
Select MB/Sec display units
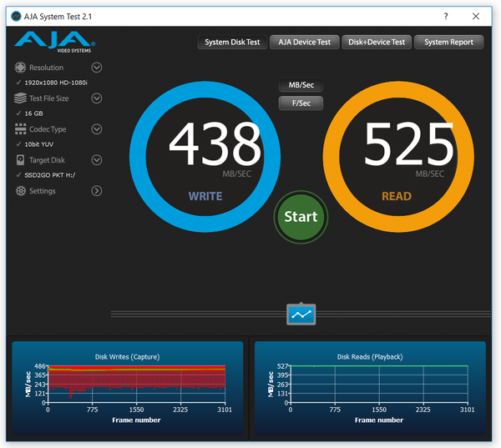click(301, 85)
